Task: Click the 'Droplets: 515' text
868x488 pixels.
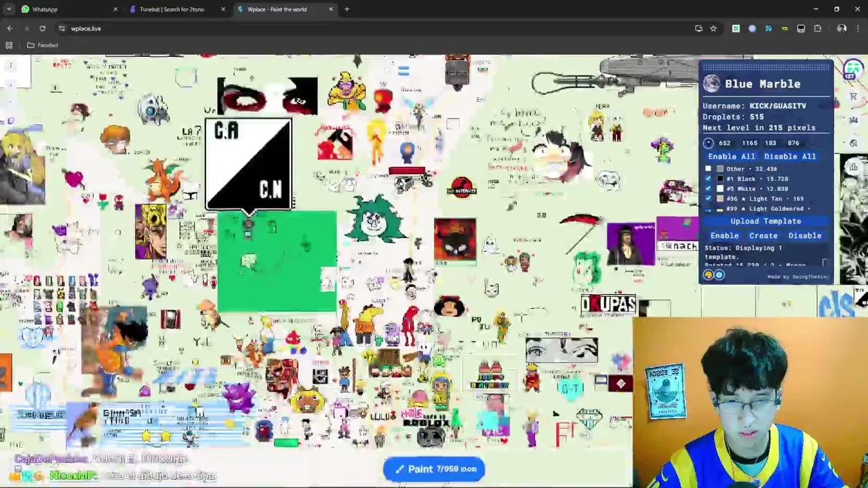Action: [x=733, y=117]
